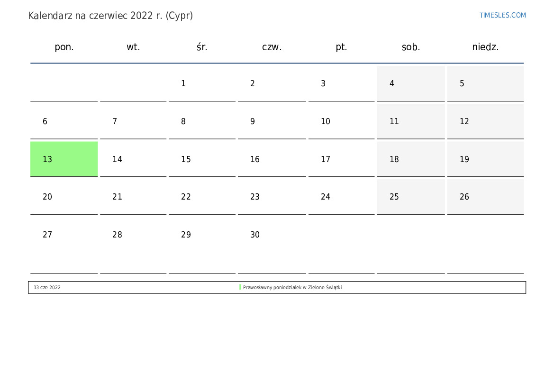
Task: Select the 'niedz.' weekday header
Action: [485, 47]
